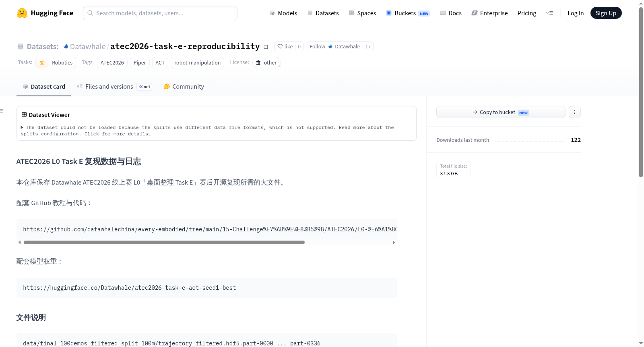Select the robot-manipulation tag

[197, 62]
